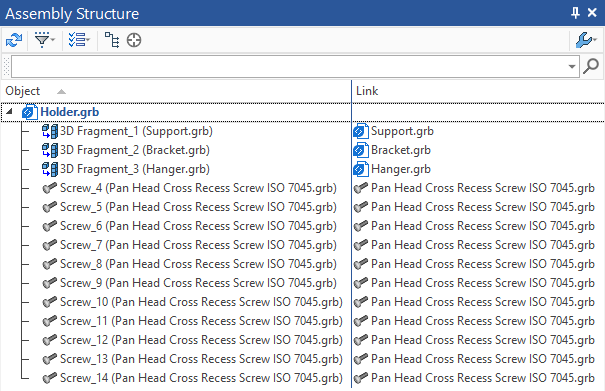The width and height of the screenshot is (605, 391).
Task: Select the Screw_8 tree item
Action: coord(198,264)
